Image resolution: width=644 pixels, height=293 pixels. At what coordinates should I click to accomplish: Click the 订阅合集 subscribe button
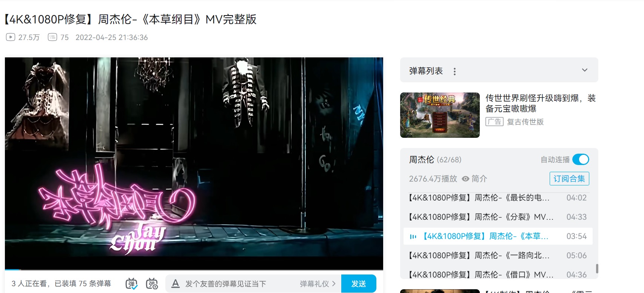(x=569, y=179)
